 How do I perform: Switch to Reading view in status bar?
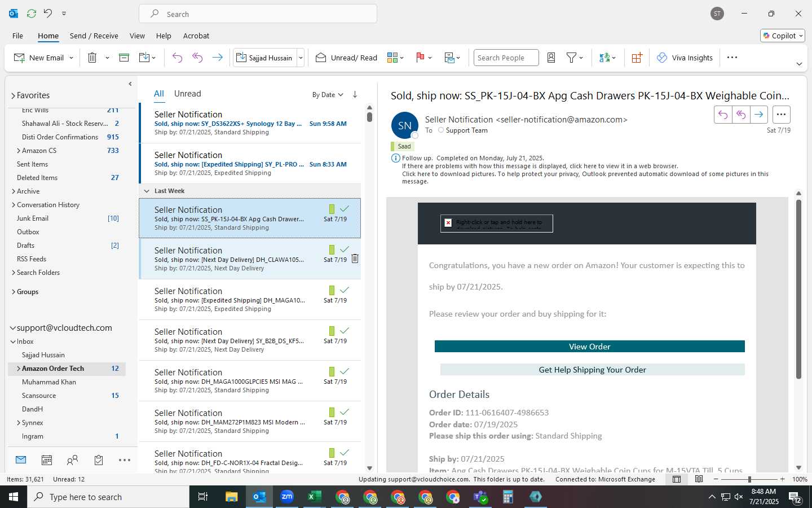click(x=699, y=479)
